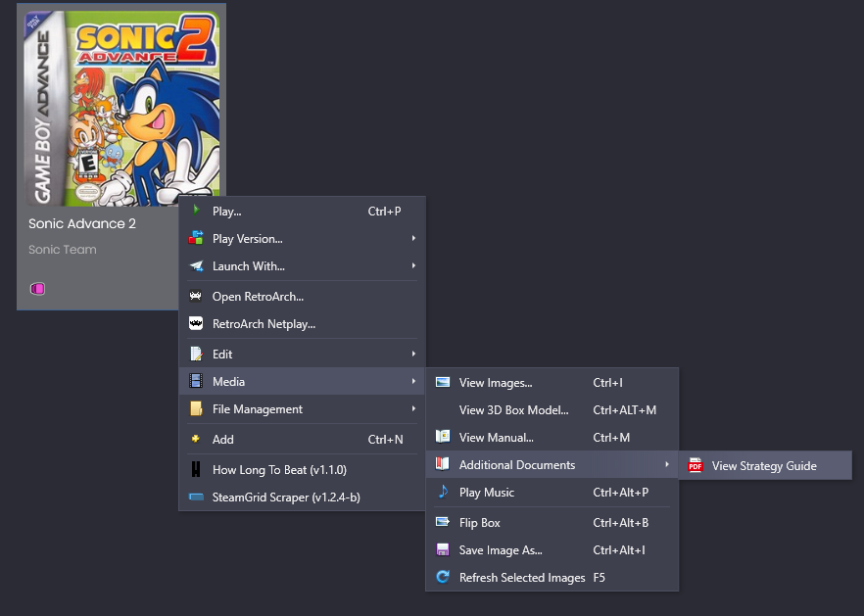Expand the Media submenu arrow

(413, 381)
